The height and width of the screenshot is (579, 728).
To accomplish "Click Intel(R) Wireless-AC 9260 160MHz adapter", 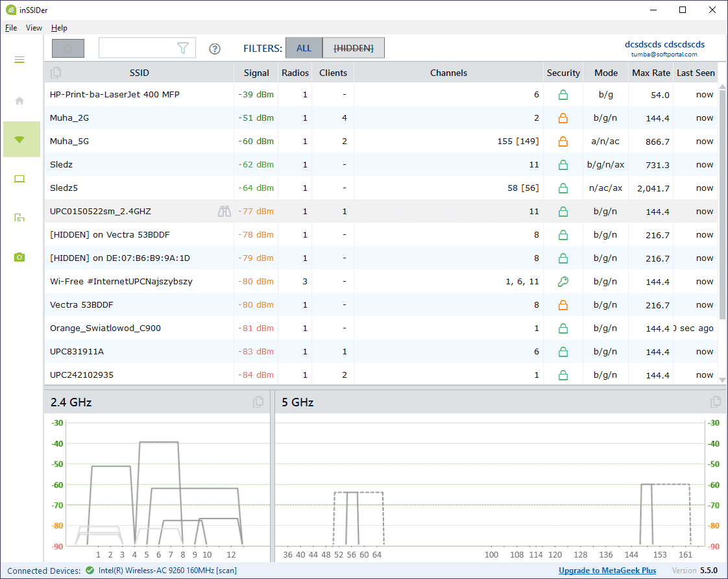I will point(167,571).
